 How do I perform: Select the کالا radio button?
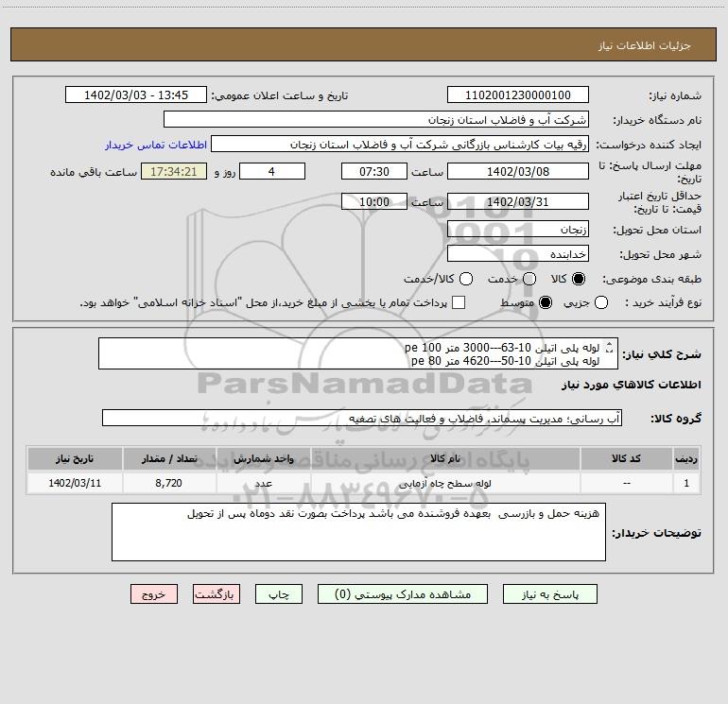pyautogui.click(x=579, y=279)
